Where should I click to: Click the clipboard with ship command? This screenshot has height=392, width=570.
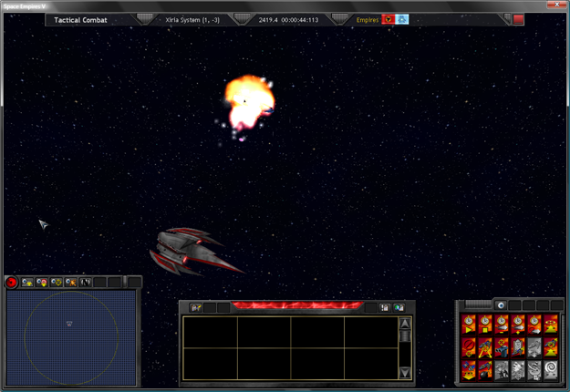(x=518, y=347)
